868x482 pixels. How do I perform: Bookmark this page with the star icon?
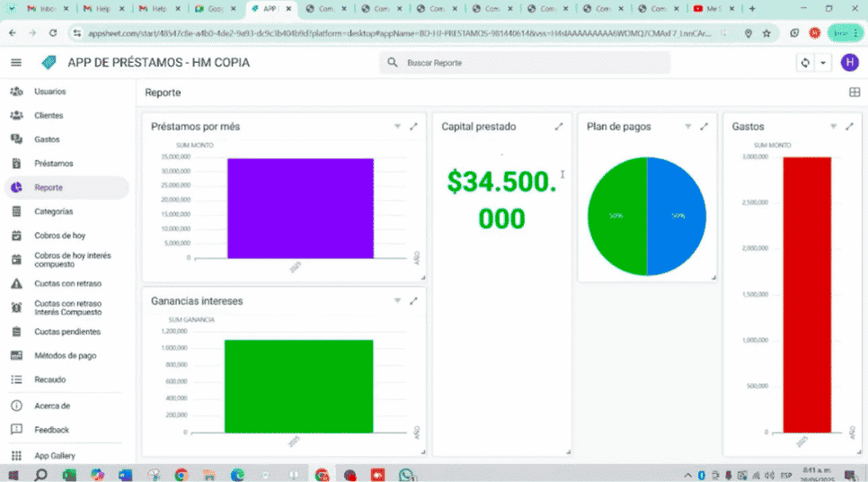[766, 33]
